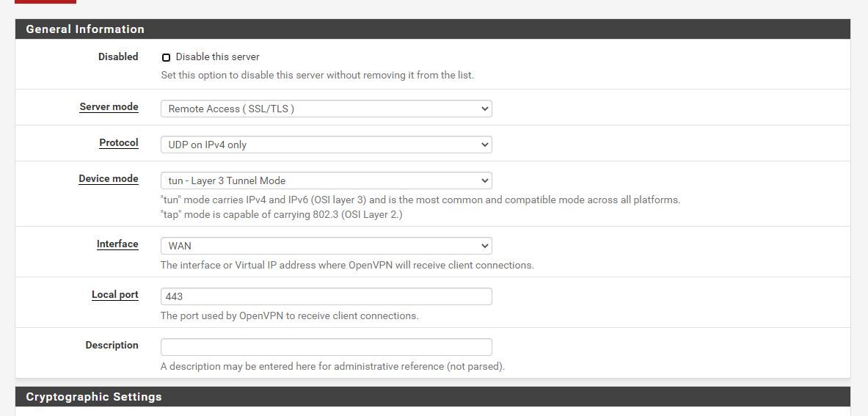Expand the Protocol dropdown showing UDP on IPv4
Viewport: 868px width, 416px height.
click(x=326, y=145)
